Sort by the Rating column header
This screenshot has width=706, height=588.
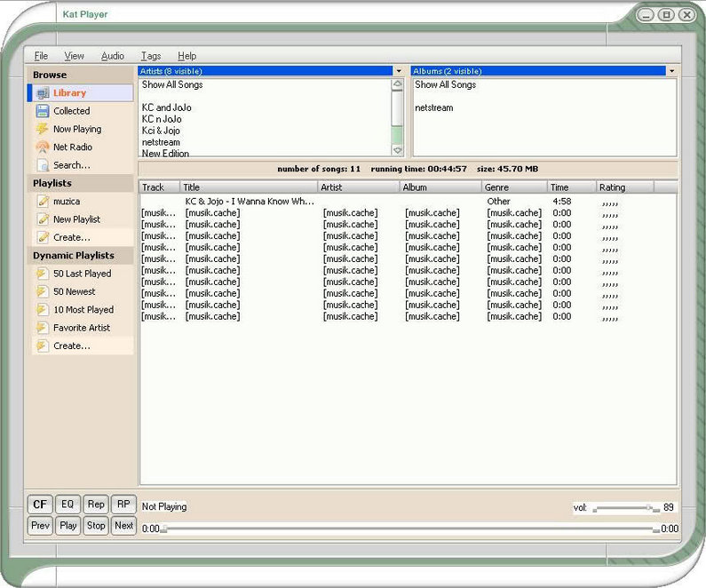(x=625, y=187)
